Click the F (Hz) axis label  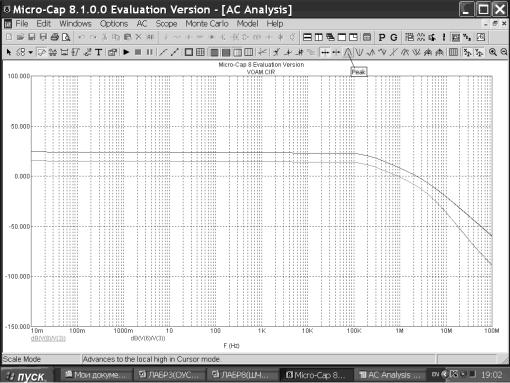tap(231, 346)
